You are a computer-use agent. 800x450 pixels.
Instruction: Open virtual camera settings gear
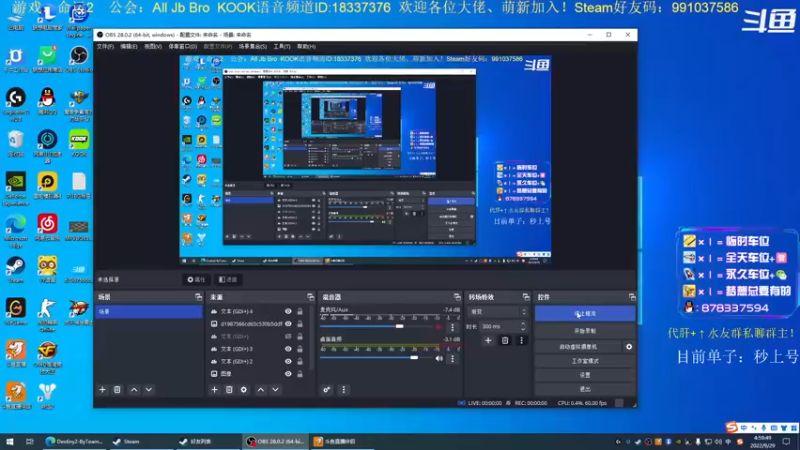[x=629, y=346]
